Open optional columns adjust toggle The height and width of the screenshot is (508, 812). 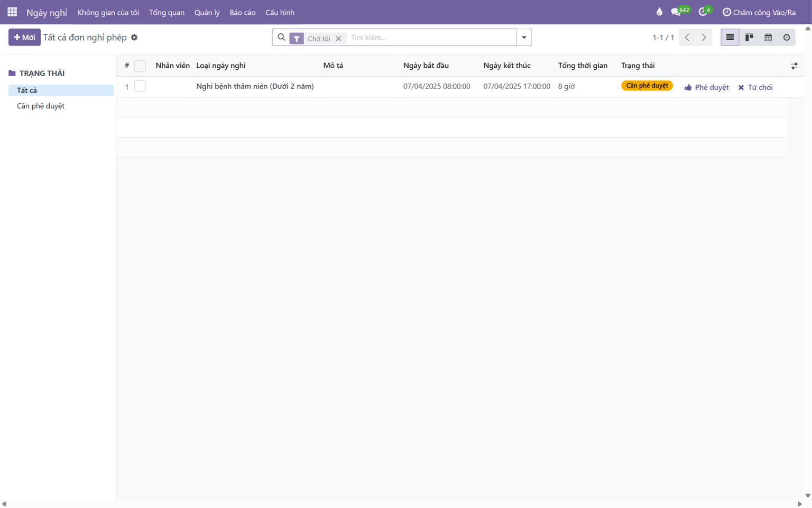[x=794, y=66]
